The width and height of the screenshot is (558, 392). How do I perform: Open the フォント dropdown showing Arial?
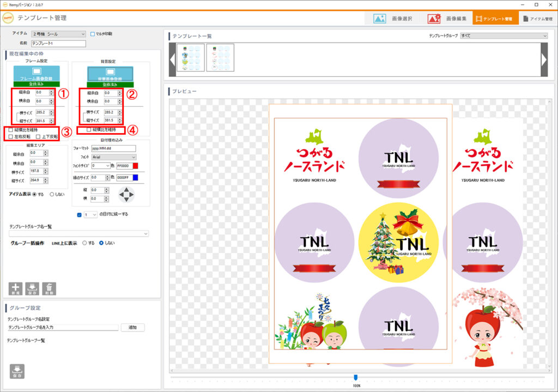(x=113, y=157)
